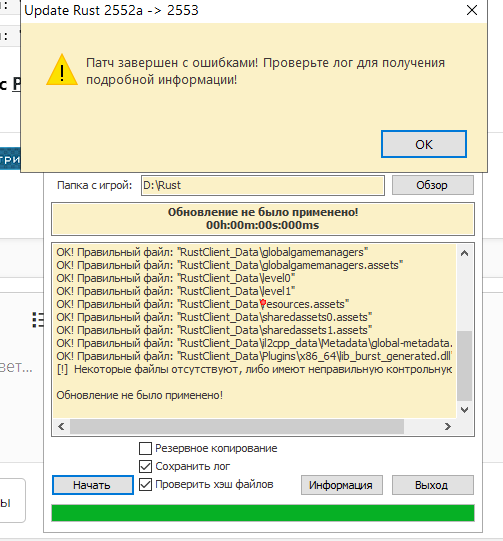Image resolution: width=503 pixels, height=541 pixels.
Task: Click the log line for global-metadata
Action: pyautogui.click(x=255, y=343)
